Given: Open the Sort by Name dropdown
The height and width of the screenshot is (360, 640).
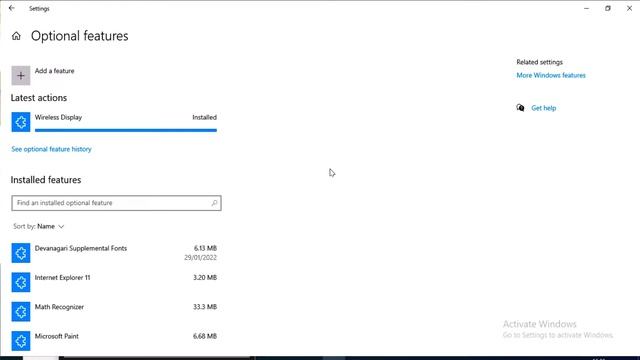Looking at the screenshot, I should (38, 226).
